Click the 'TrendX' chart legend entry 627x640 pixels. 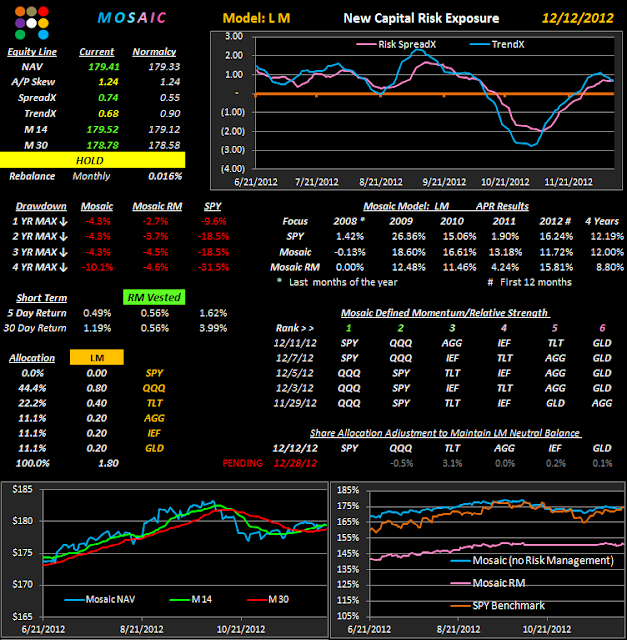(x=497, y=44)
